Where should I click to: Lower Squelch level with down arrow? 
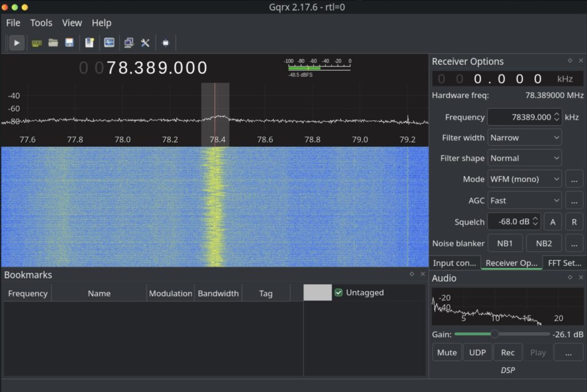tap(535, 224)
